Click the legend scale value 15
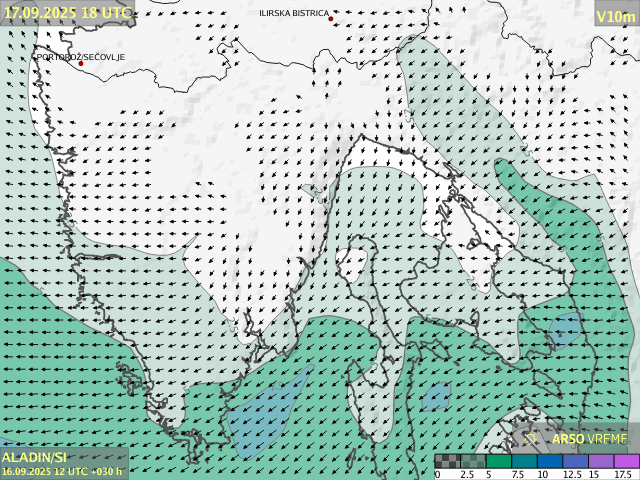 point(593,474)
